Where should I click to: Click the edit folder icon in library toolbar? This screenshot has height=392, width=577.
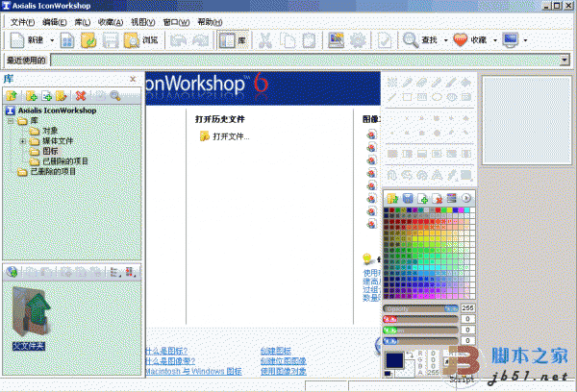click(x=62, y=96)
